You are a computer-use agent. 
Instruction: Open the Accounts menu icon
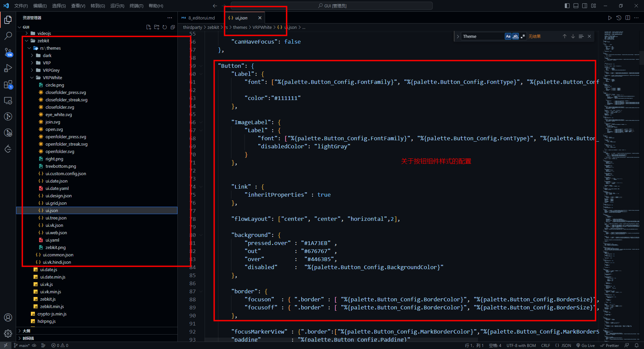coord(8,317)
